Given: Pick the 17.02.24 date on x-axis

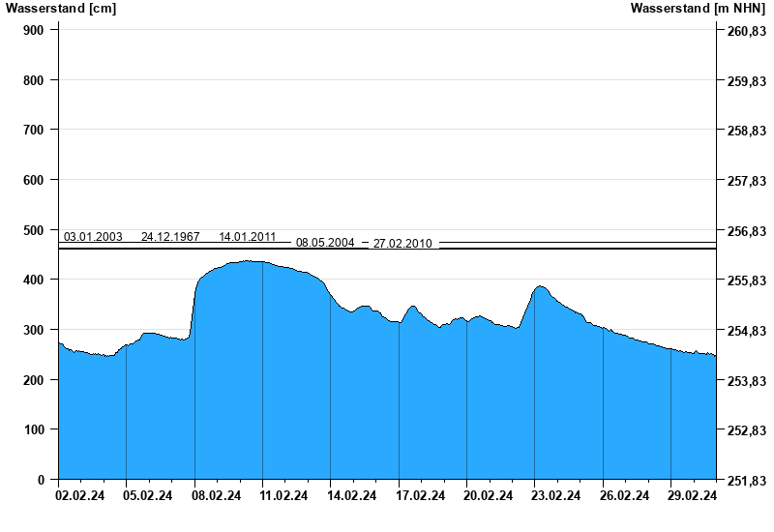Looking at the screenshot, I should click(420, 496).
